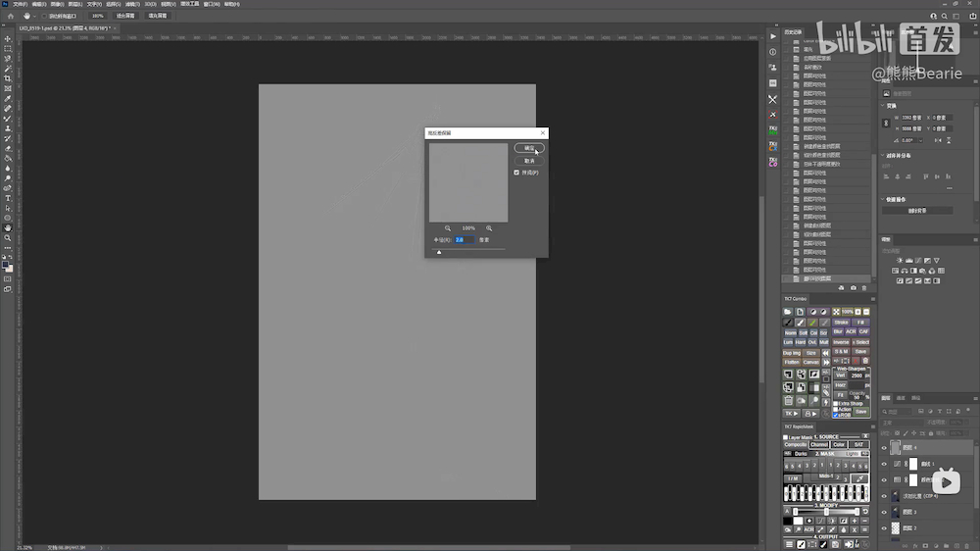Click the zoom-in magnifier under the dialog preview

click(x=489, y=227)
